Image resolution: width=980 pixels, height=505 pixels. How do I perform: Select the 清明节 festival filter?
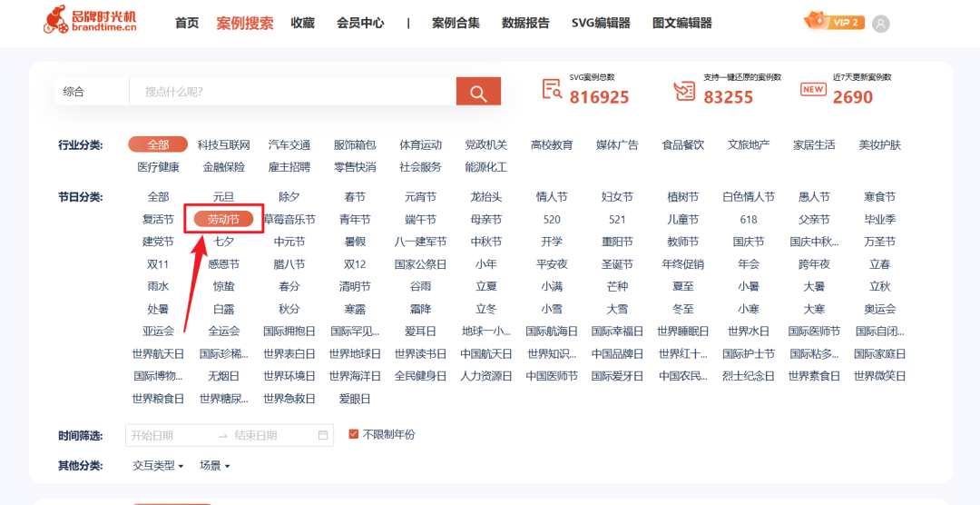click(355, 287)
